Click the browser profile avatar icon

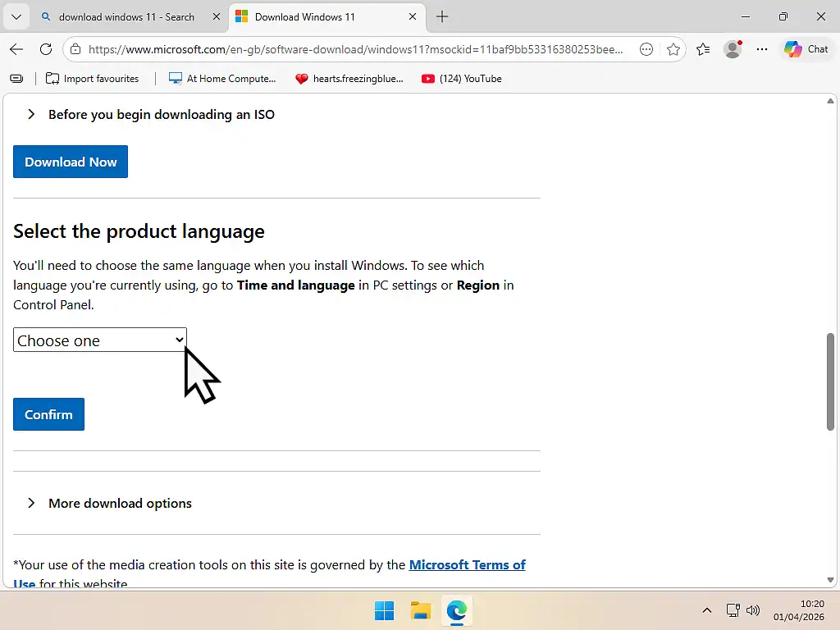(x=732, y=49)
